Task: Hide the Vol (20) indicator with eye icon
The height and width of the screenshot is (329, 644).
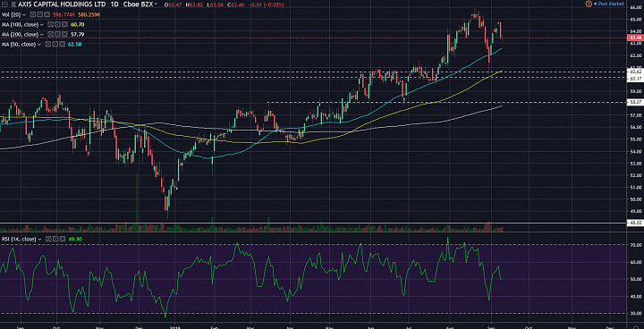Action: click(x=33, y=15)
